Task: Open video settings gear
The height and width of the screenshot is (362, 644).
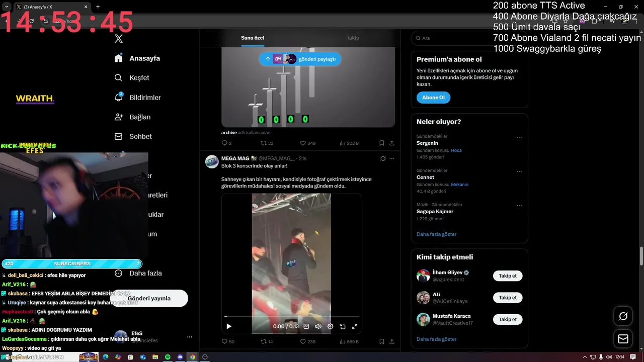Action: click(x=330, y=326)
